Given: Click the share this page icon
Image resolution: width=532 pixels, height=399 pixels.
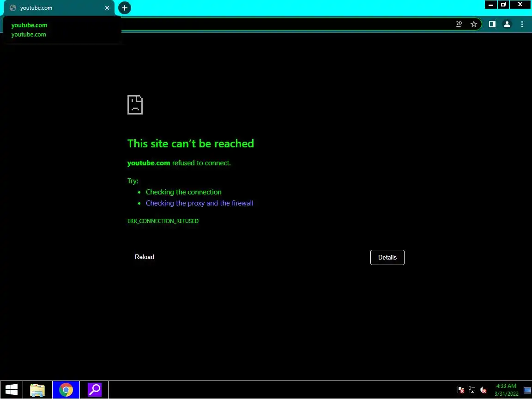Looking at the screenshot, I should click(459, 24).
